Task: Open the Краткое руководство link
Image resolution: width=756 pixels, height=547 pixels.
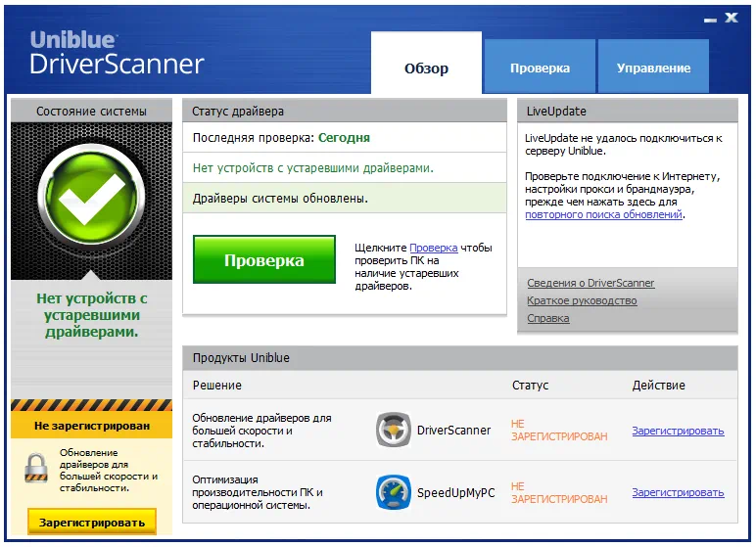Action: coord(582,300)
